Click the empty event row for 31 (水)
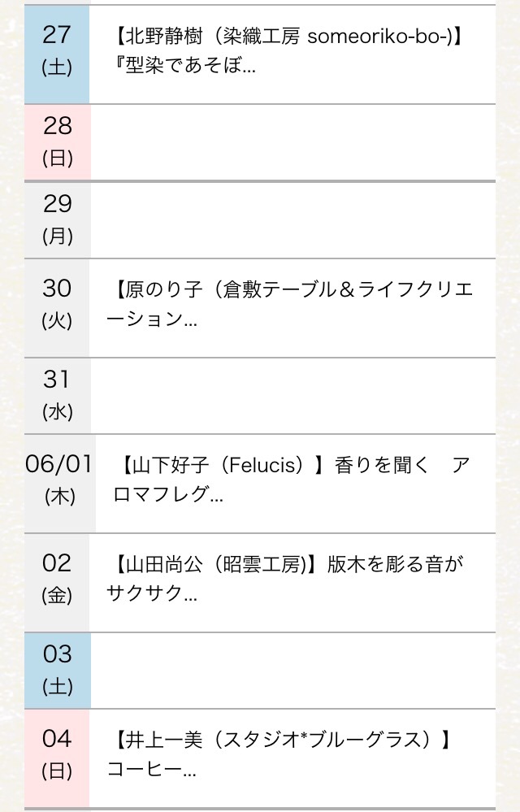 [x=292, y=396]
